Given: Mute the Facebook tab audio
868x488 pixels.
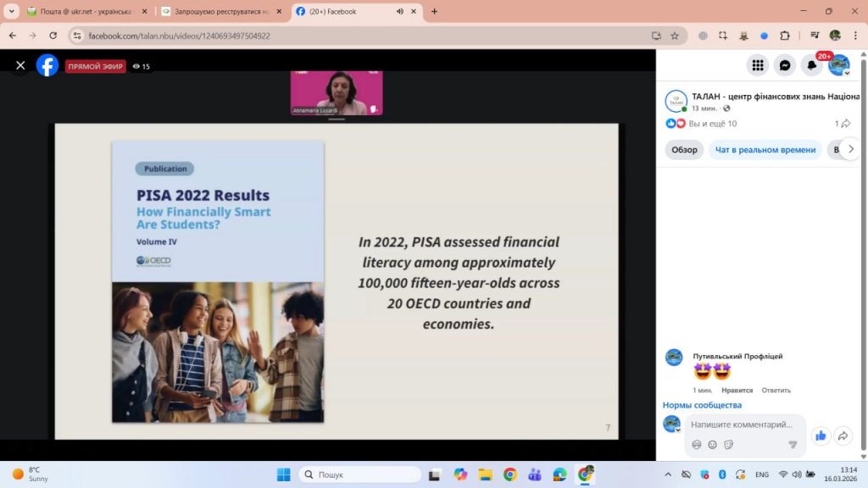Looking at the screenshot, I should click(x=400, y=12).
